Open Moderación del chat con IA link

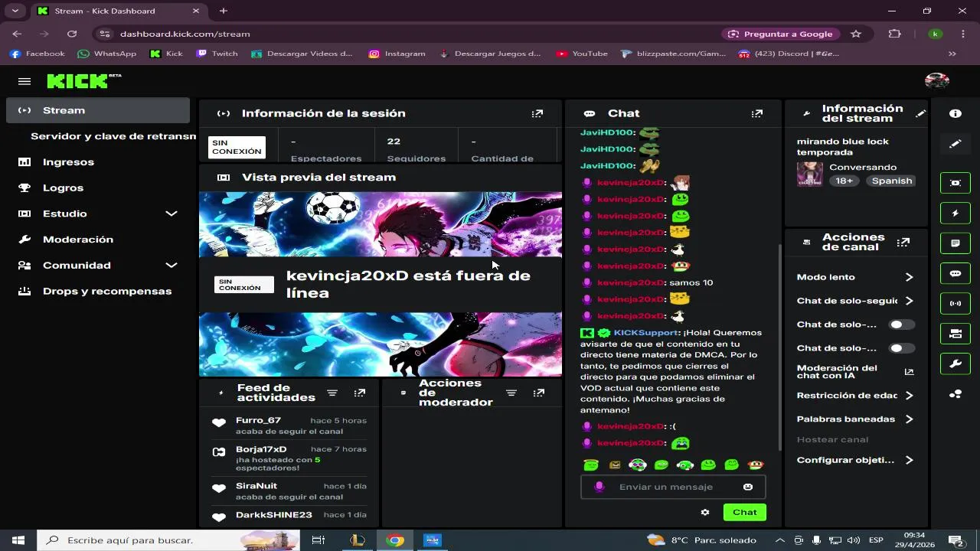(x=856, y=372)
